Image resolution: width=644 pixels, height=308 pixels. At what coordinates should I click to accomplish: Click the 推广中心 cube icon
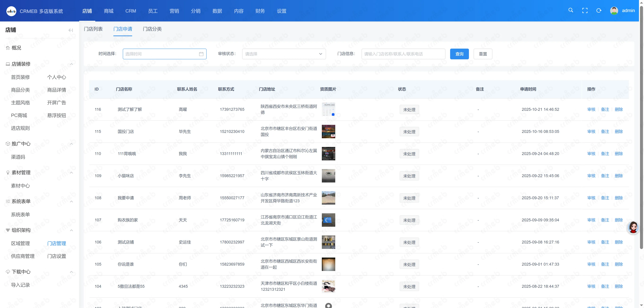click(8, 144)
